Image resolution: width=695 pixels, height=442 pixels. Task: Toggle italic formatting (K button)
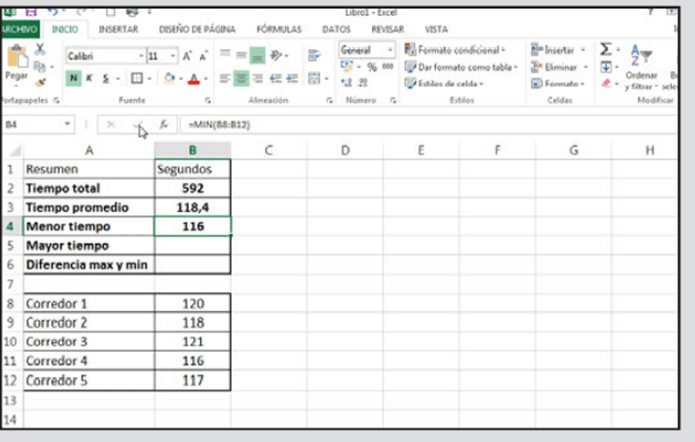click(88, 77)
